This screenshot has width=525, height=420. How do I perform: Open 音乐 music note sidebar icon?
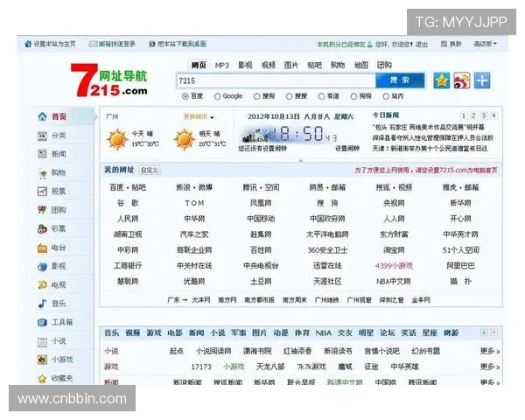[x=42, y=304]
